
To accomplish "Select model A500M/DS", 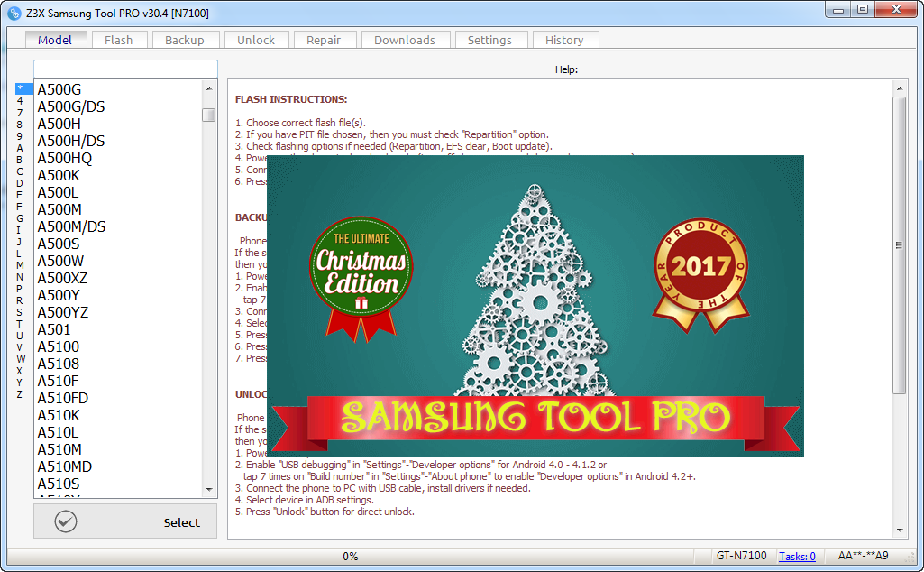I will 72,226.
